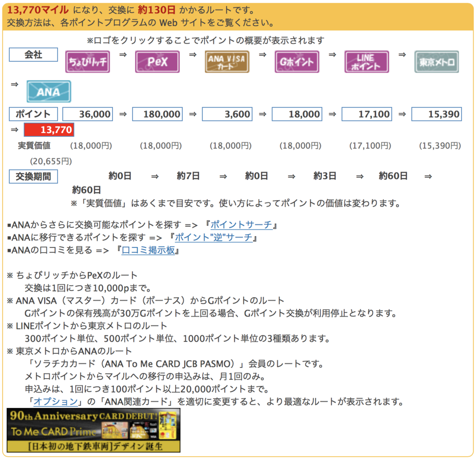Click the 17,100 points value
This screenshot has height=460, width=476.
[367, 114]
